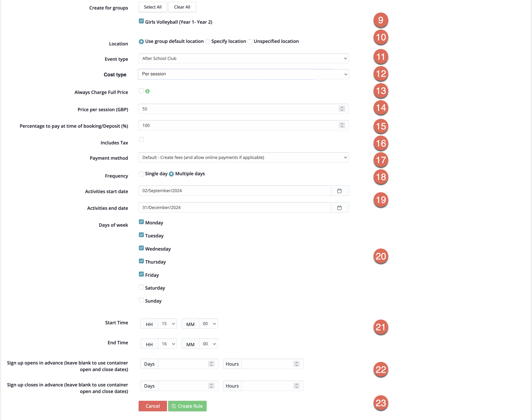Screen dimensions: 532x420
Task: Click the deposit percentage stepper arrows
Action: coord(342,125)
